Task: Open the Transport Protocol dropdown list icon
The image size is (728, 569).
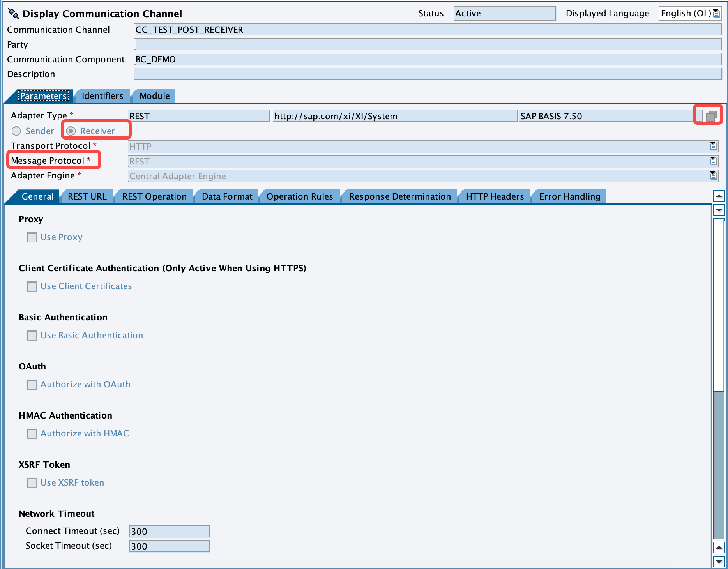Action: point(713,146)
